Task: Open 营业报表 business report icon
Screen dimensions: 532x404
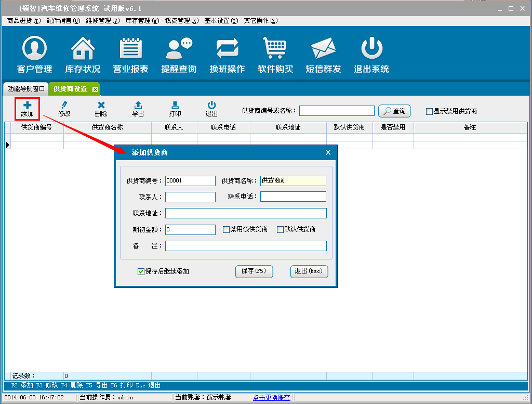Action: coord(131,49)
